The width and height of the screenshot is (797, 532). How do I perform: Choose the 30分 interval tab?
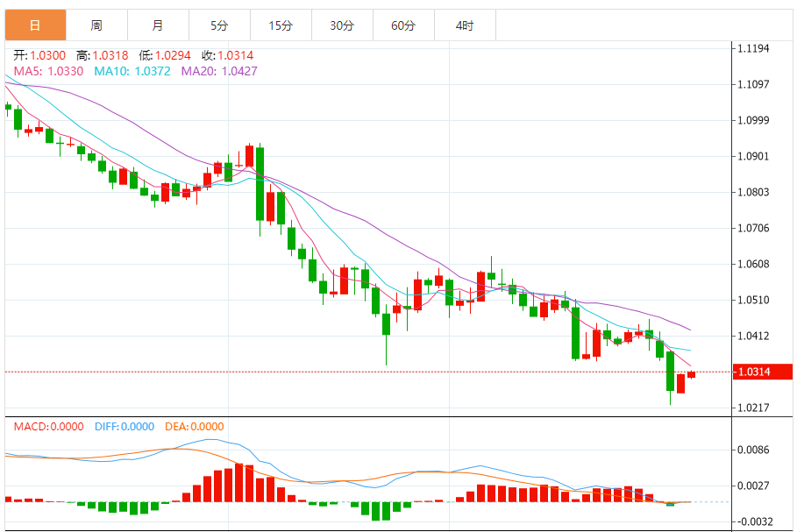[x=342, y=25]
